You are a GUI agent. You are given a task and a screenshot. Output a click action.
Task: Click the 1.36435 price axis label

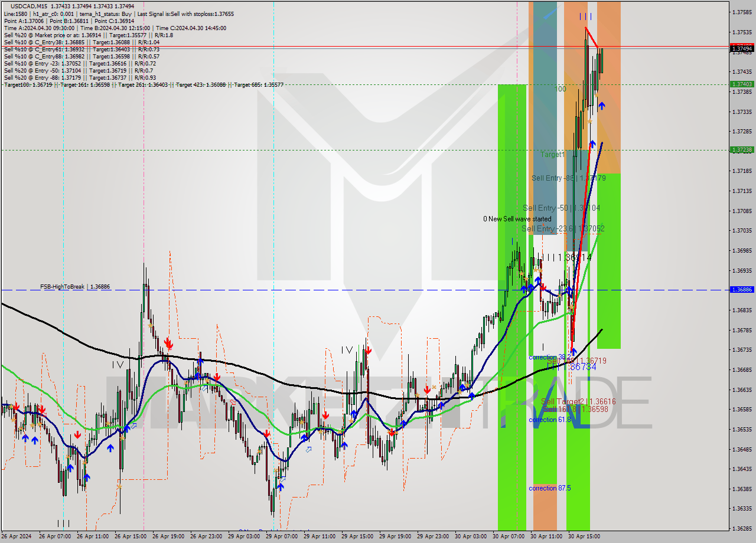[742, 469]
